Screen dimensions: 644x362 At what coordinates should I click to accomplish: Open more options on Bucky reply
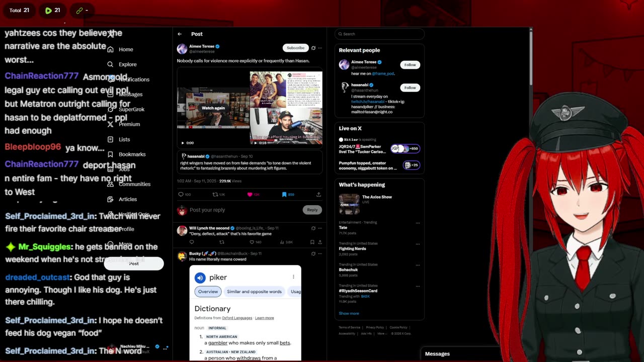click(x=320, y=253)
